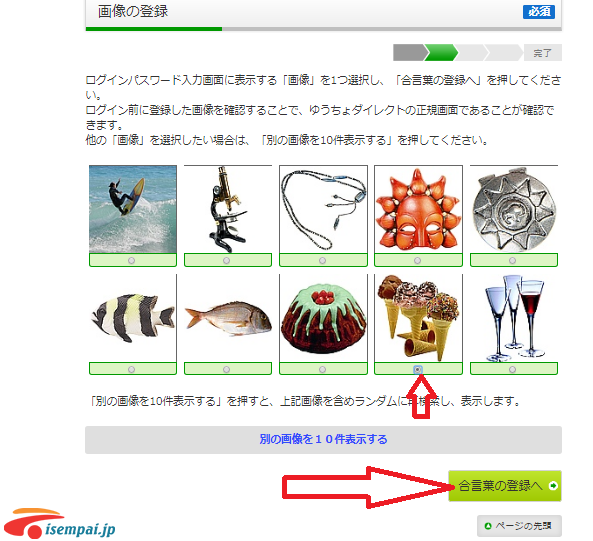Image resolution: width=593 pixels, height=541 pixels.
Task: Pick the red mask image radio button
Action: 418,260
